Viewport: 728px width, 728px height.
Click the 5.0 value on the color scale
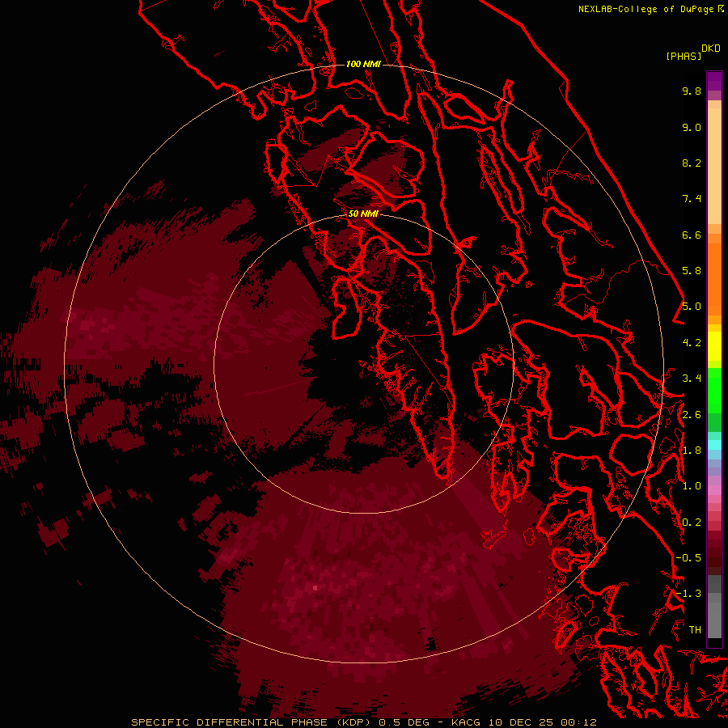coord(692,307)
